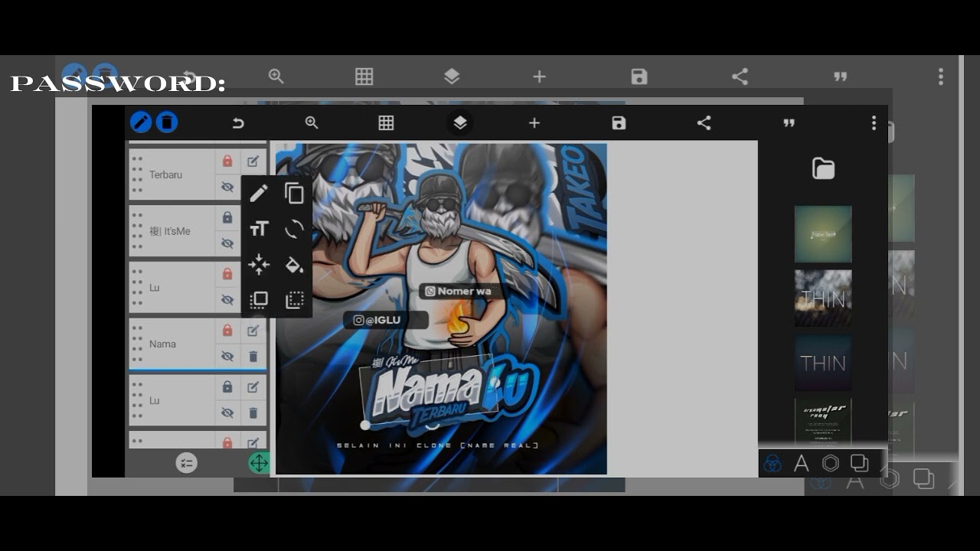Tap the green move arrows button

pyautogui.click(x=260, y=463)
